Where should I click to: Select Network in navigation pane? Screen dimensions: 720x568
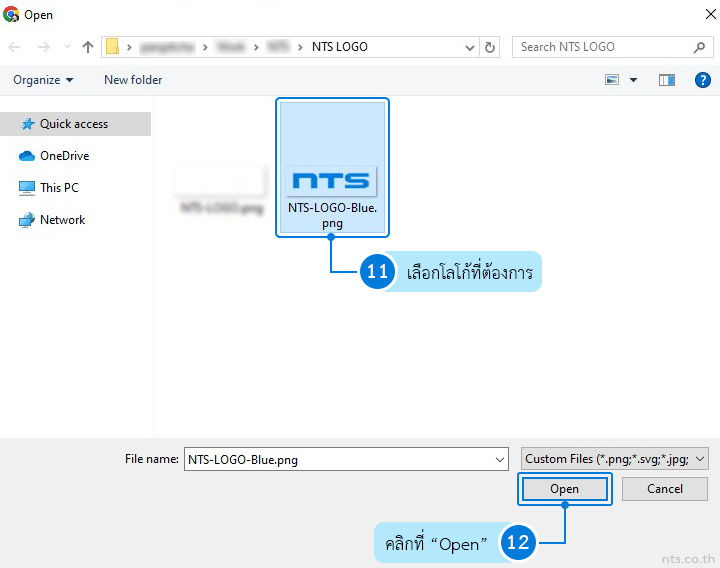click(52, 220)
